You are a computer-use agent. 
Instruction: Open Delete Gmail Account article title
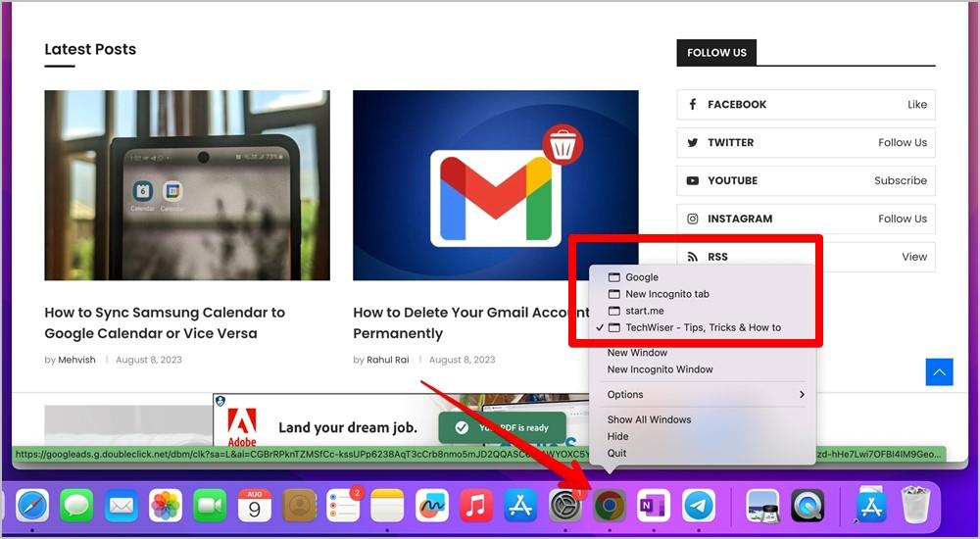(x=472, y=322)
